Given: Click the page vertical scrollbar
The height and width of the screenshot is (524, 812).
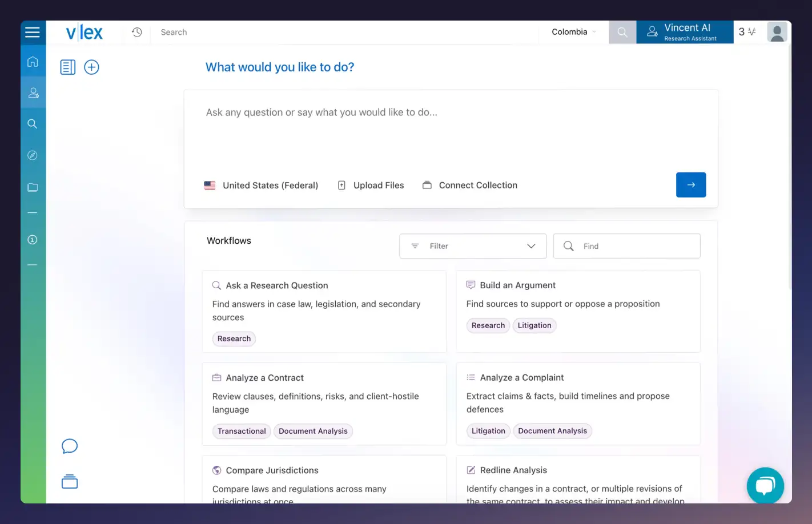Looking at the screenshot, I should tap(790, 166).
